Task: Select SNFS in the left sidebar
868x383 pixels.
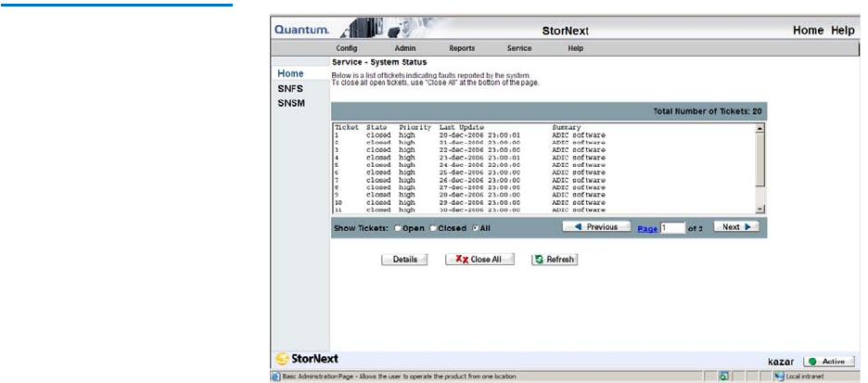Action: tap(290, 88)
